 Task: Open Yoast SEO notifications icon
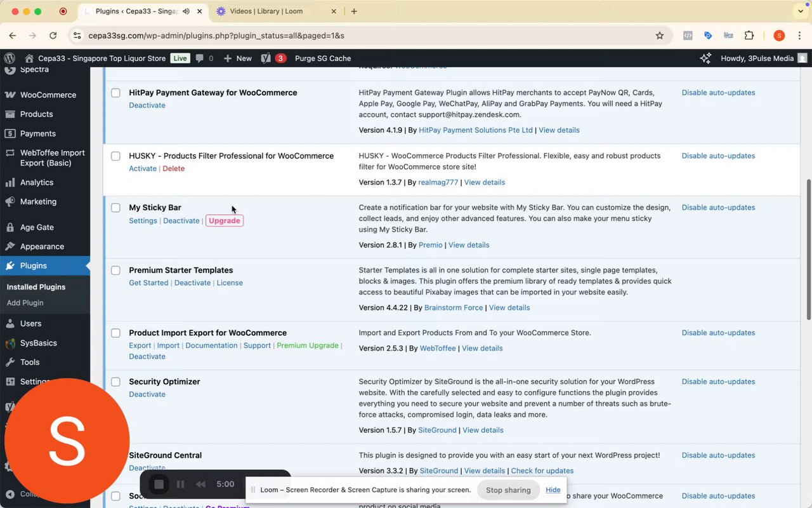tap(265, 58)
